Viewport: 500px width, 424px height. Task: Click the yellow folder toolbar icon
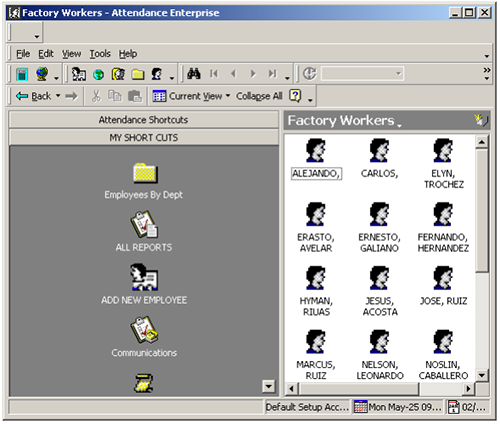[138, 74]
